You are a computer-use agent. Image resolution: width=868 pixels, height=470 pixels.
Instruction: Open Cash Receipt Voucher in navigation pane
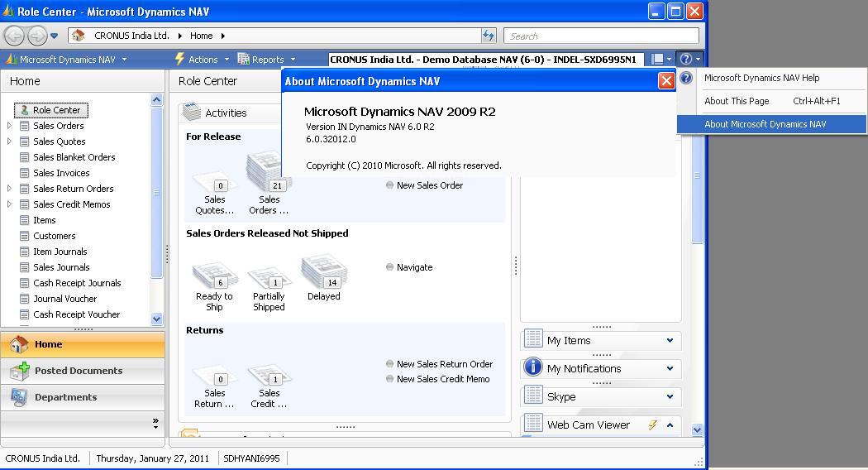[x=76, y=314]
